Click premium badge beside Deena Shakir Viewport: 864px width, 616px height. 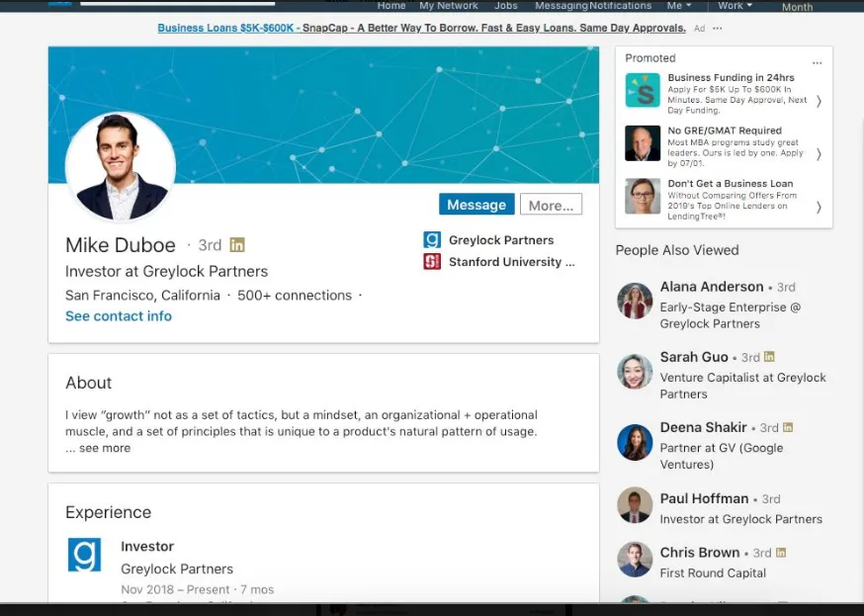(x=788, y=427)
